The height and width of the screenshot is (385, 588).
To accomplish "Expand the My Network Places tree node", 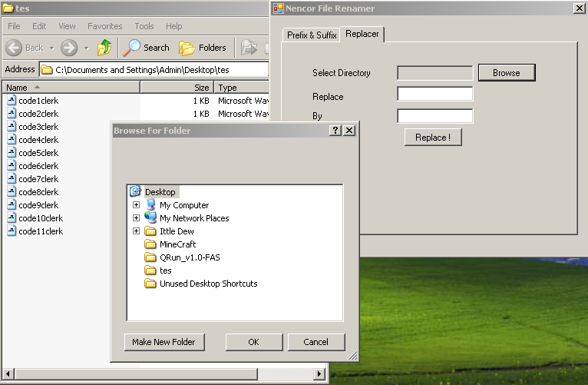I will [x=136, y=218].
